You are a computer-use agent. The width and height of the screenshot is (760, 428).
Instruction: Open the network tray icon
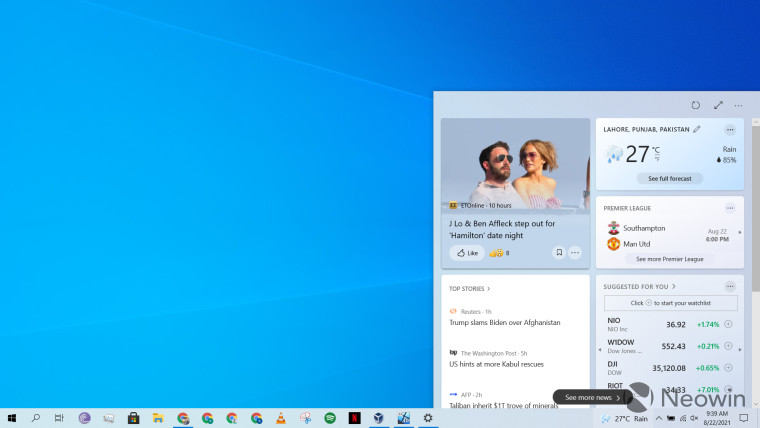click(x=683, y=418)
